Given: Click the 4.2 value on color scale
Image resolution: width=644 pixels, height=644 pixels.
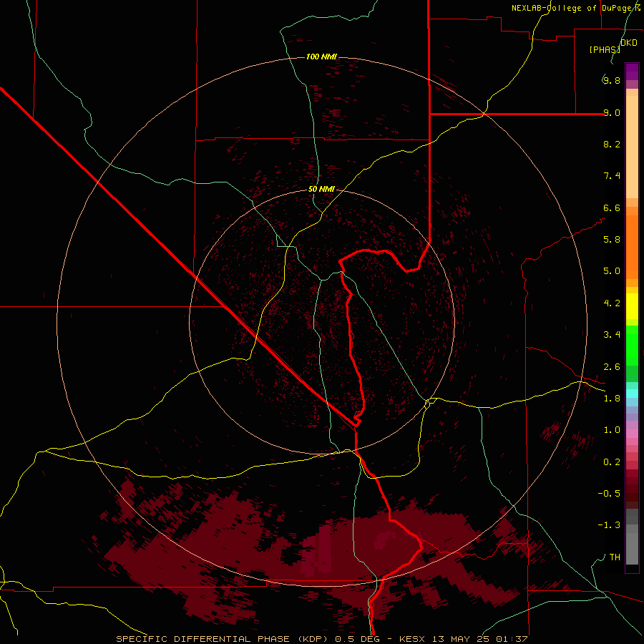Looking at the screenshot, I should tap(612, 303).
